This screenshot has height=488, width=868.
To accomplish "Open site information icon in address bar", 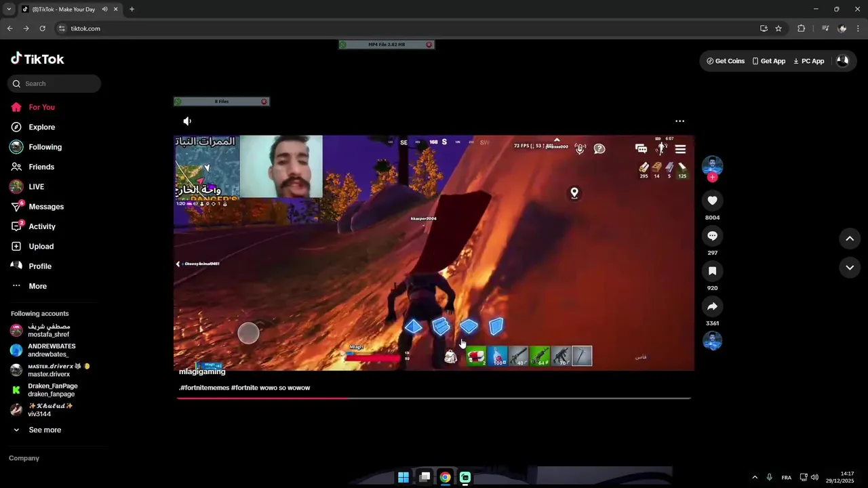I will [x=62, y=28].
